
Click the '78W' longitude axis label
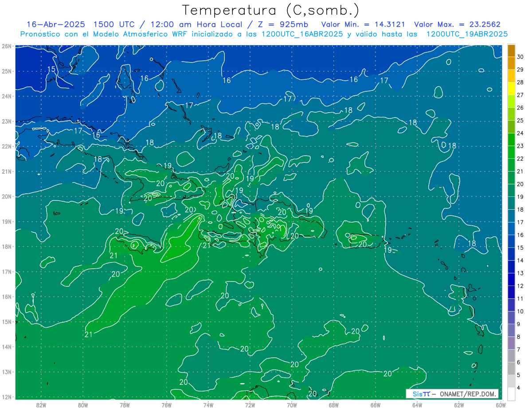tap(125, 405)
